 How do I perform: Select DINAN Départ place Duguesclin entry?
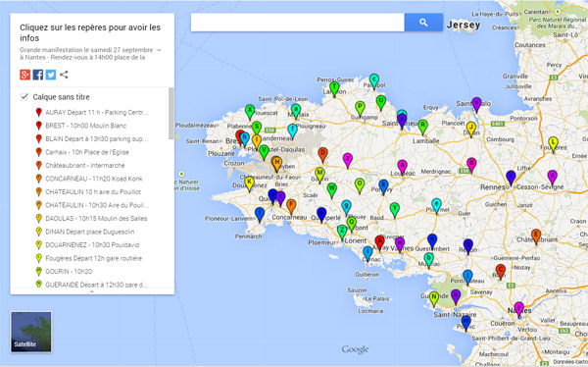tap(89, 232)
